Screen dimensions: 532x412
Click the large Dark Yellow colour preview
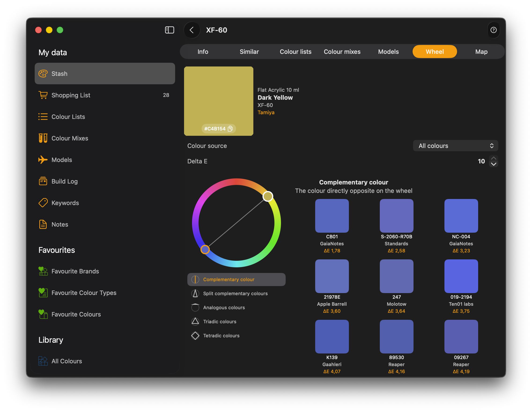218,101
